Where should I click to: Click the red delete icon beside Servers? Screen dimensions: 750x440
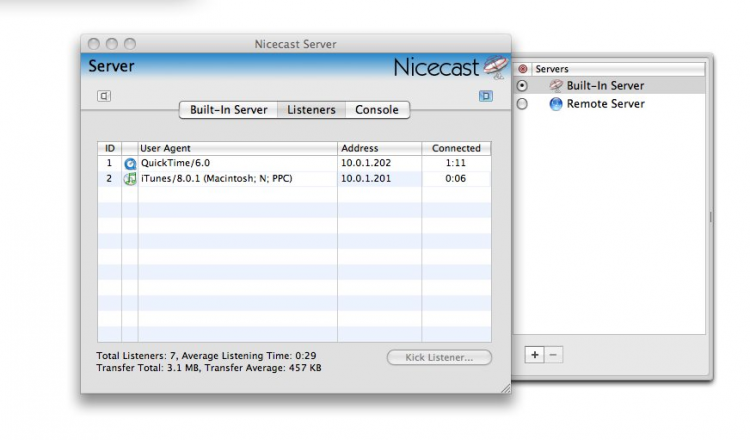(523, 69)
